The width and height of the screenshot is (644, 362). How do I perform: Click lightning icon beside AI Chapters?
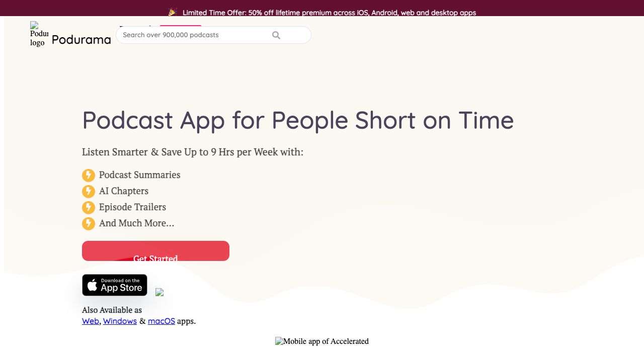89,192
